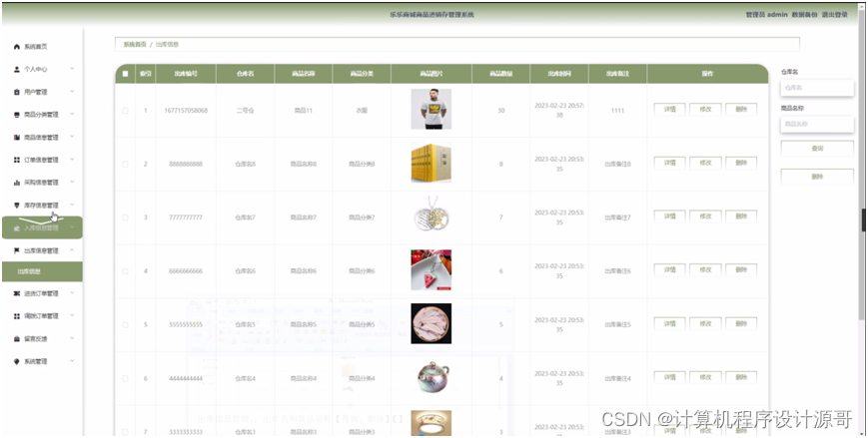Click the briefcase icon for 留言反馈
Viewport: 868px width, 438px height.
17,339
